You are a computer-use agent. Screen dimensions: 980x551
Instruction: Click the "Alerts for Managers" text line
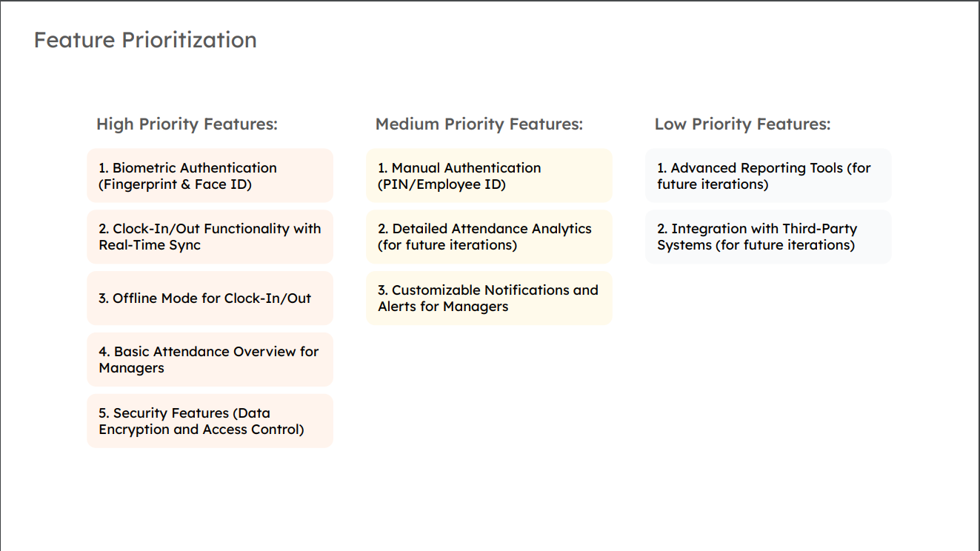pyautogui.click(x=443, y=307)
